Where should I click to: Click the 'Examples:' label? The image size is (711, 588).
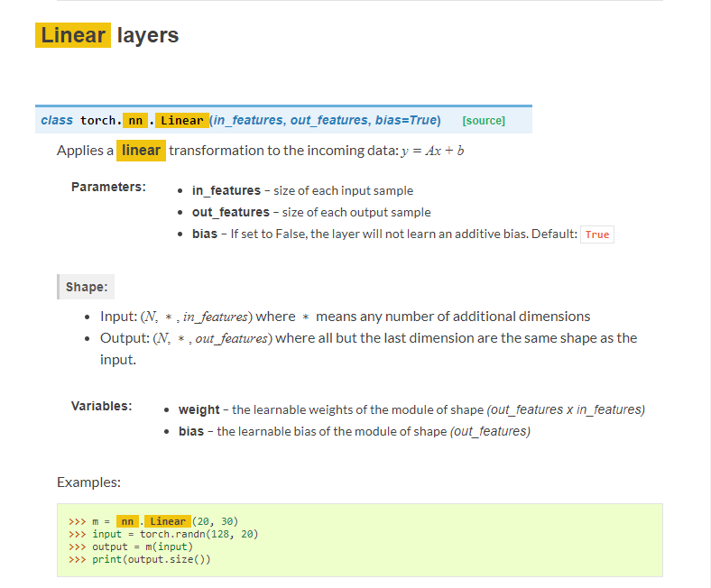point(88,482)
